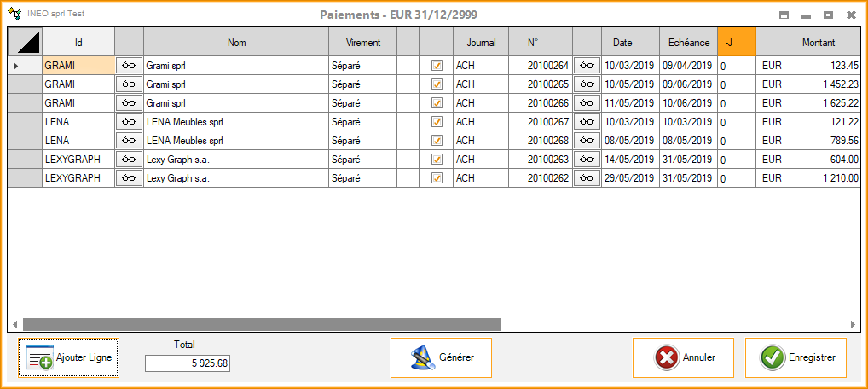
Task: Click the Enregistrer button
Action: point(796,358)
